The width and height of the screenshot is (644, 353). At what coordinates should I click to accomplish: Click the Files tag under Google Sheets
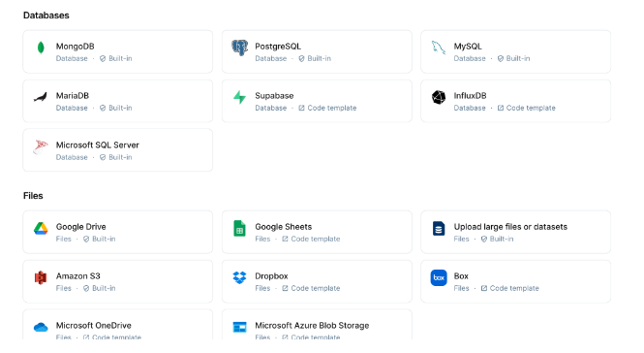pos(262,239)
